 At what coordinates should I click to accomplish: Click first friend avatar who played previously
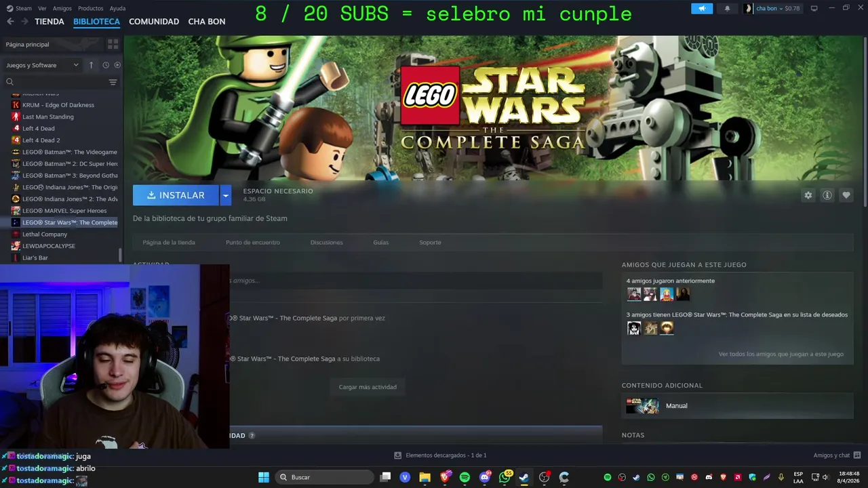click(634, 294)
